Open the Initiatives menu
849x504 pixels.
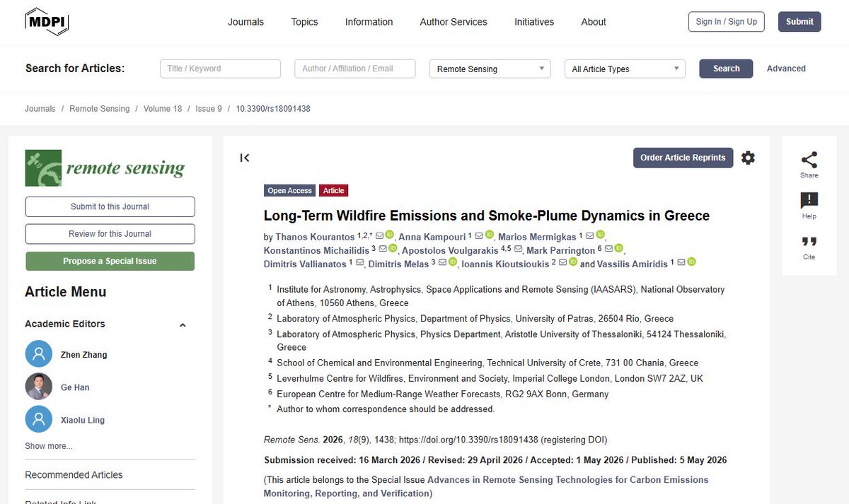tap(534, 22)
